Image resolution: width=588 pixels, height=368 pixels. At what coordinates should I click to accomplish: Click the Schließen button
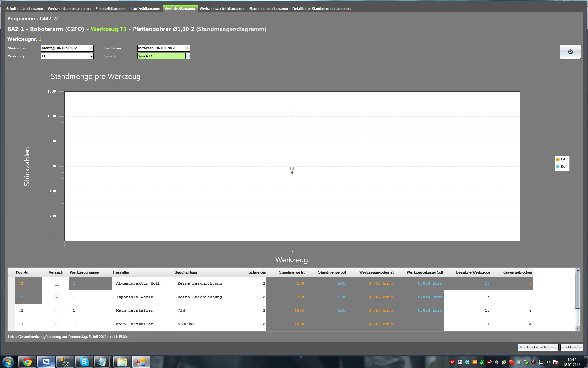(571, 347)
